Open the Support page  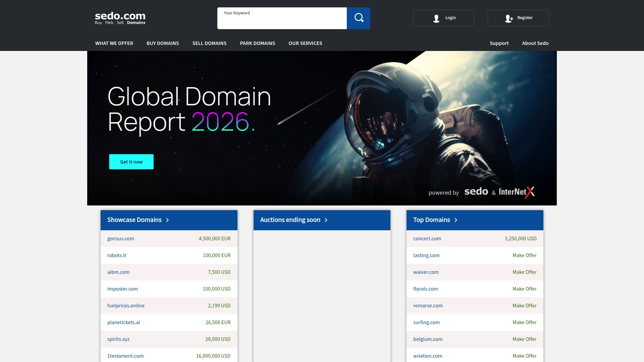pyautogui.click(x=499, y=43)
